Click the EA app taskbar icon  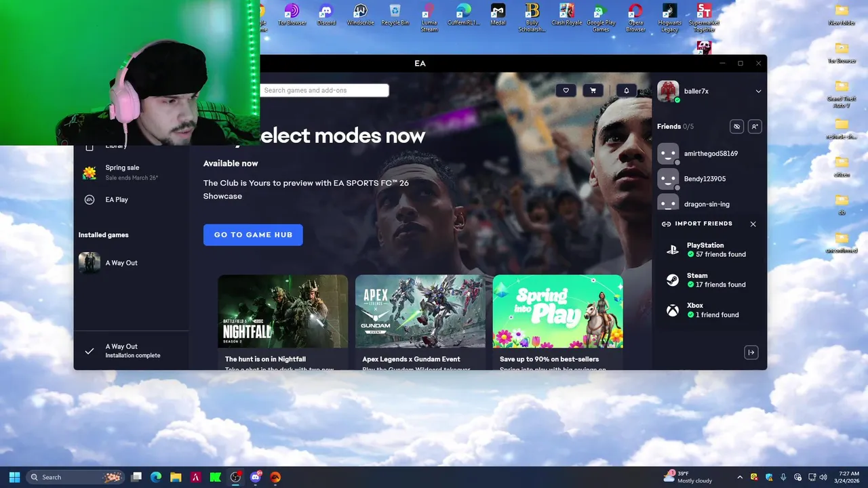pyautogui.click(x=275, y=477)
